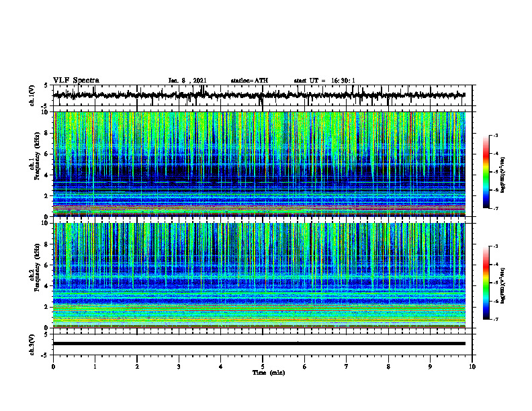This screenshot has height=411, width=532.
Task: Click the ch.1 spectrogram color scale bar
Action: pyautogui.click(x=486, y=172)
